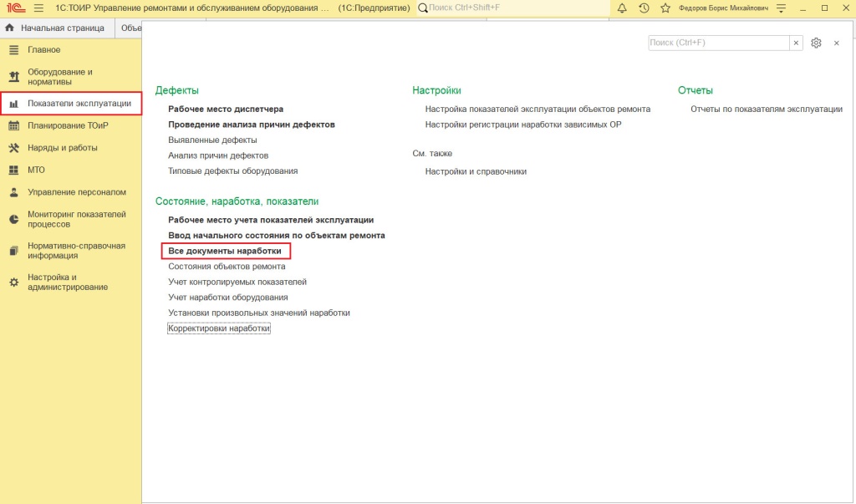Open Все документы наработки
The height and width of the screenshot is (504, 856).
[x=225, y=252]
